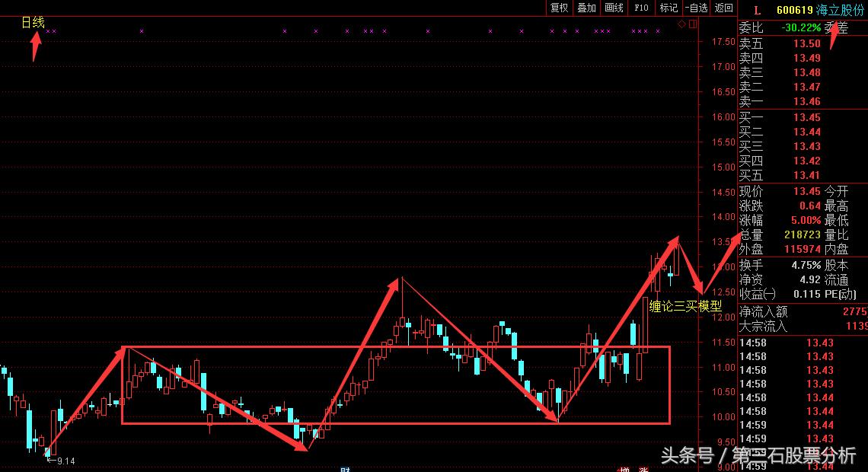Select the 卖二 price 13.47
868x472 pixels.
pos(806,87)
